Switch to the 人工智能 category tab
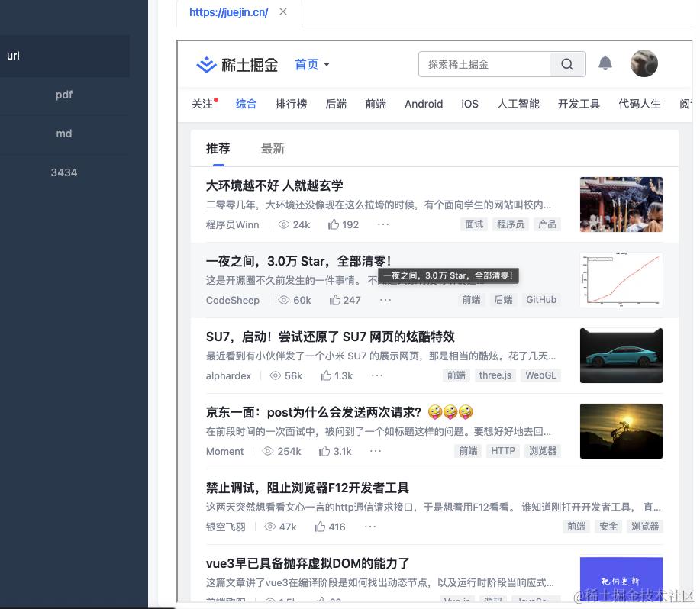The image size is (700, 609). point(518,104)
